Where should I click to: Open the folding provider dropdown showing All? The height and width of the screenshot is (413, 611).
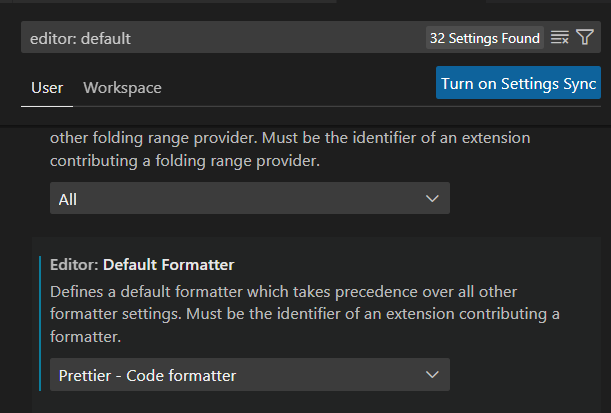pos(250,198)
